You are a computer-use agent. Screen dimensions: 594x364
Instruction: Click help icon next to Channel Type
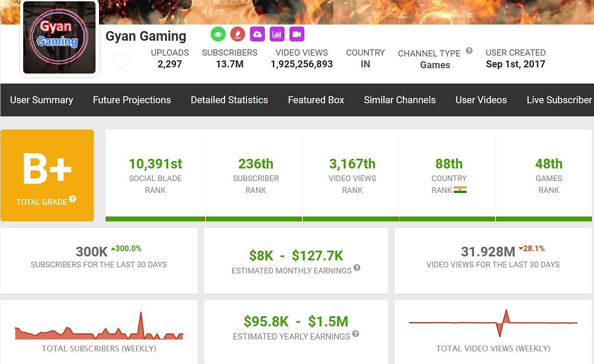[469, 51]
